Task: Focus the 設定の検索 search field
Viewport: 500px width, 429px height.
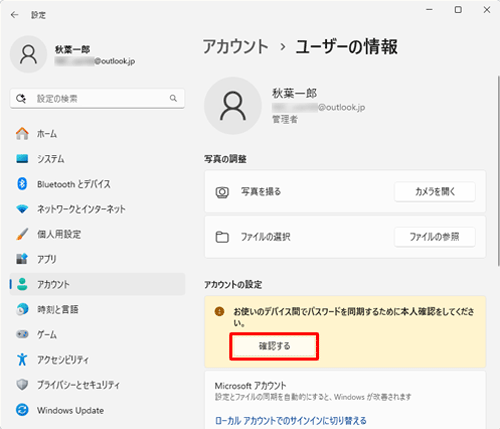Action: 97,98
